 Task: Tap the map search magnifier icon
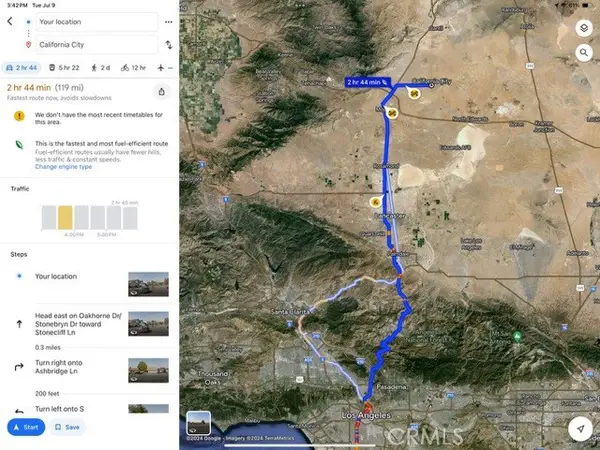click(584, 52)
